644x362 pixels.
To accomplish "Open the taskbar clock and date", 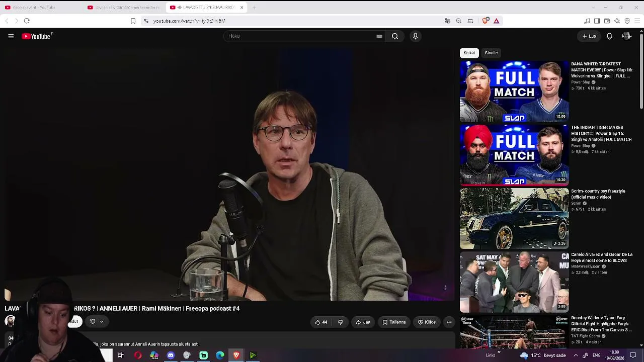I will pos(614,355).
